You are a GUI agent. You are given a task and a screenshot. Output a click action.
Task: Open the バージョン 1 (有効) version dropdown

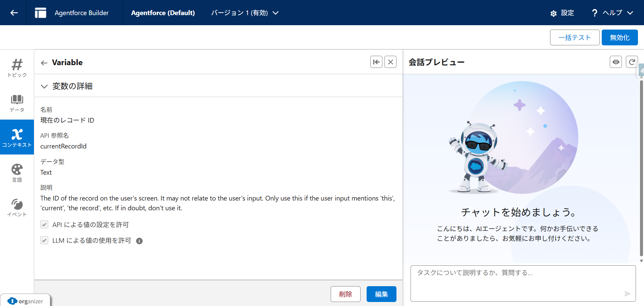coord(245,13)
